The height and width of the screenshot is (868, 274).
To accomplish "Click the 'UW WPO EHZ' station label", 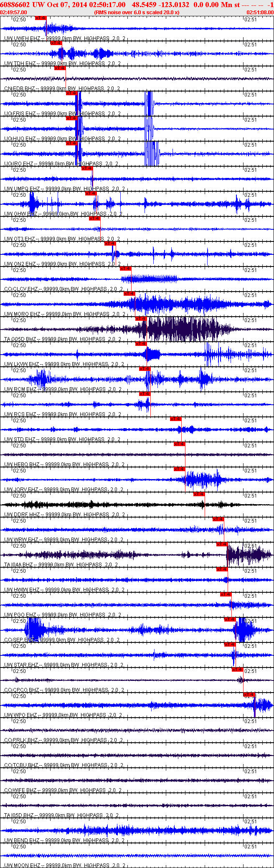I will coord(20,715).
